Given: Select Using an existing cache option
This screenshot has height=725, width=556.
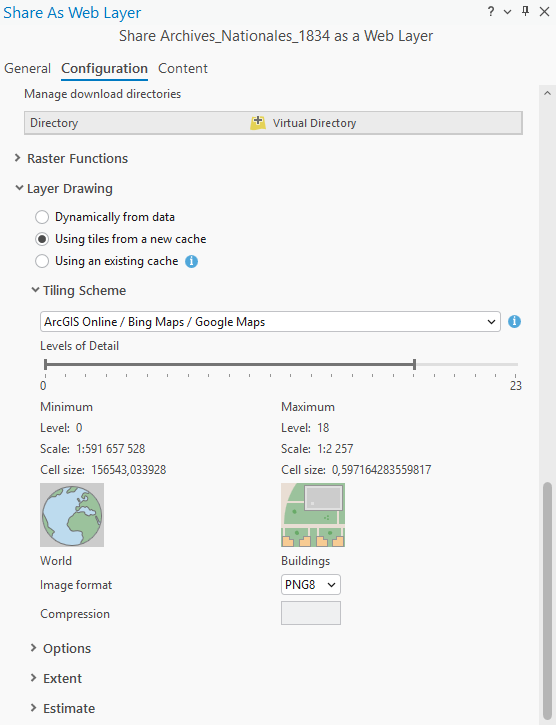Looking at the screenshot, I should coord(42,261).
